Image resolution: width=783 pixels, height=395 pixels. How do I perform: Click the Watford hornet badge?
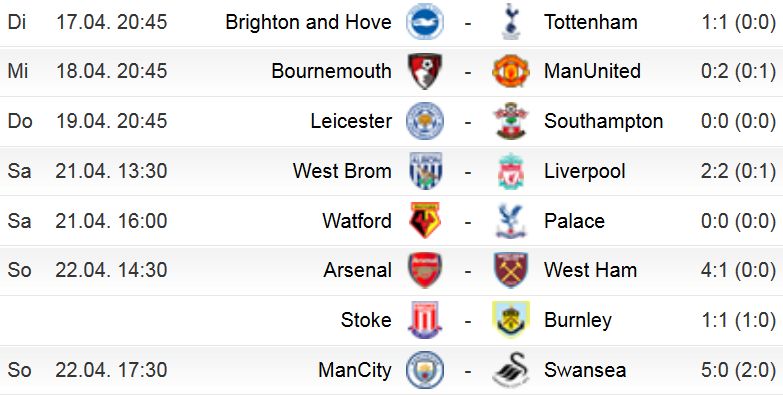point(424,220)
